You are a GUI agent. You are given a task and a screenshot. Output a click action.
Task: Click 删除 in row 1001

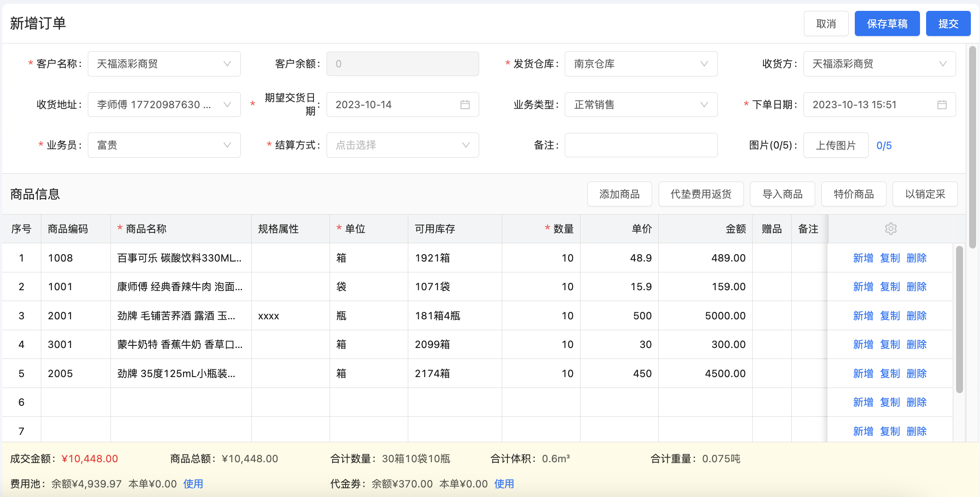917,287
